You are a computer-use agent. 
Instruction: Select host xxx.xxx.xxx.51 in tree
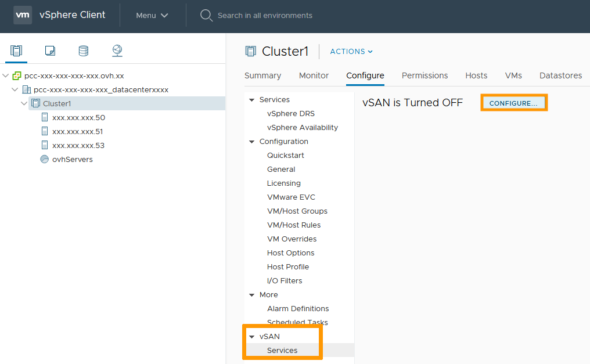click(77, 131)
